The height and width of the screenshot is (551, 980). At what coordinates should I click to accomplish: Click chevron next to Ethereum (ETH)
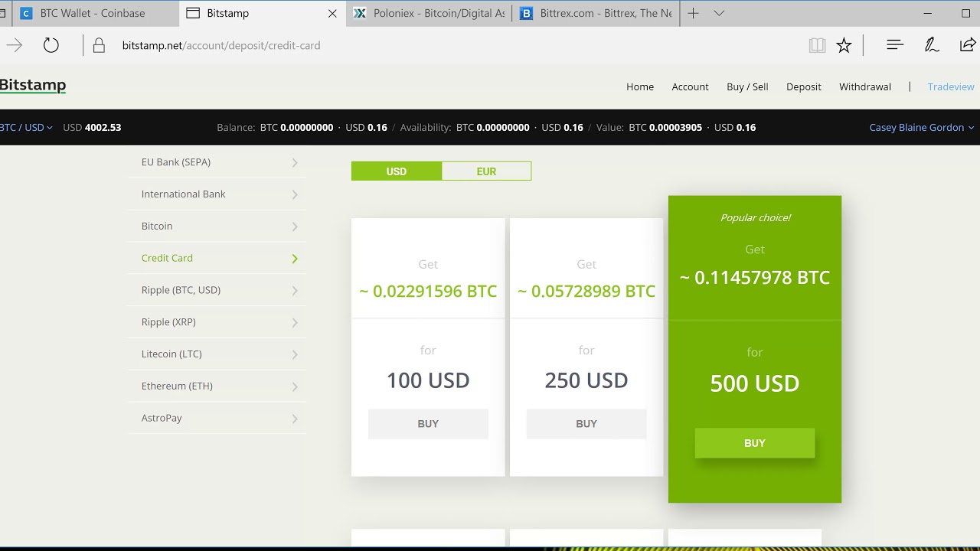295,387
